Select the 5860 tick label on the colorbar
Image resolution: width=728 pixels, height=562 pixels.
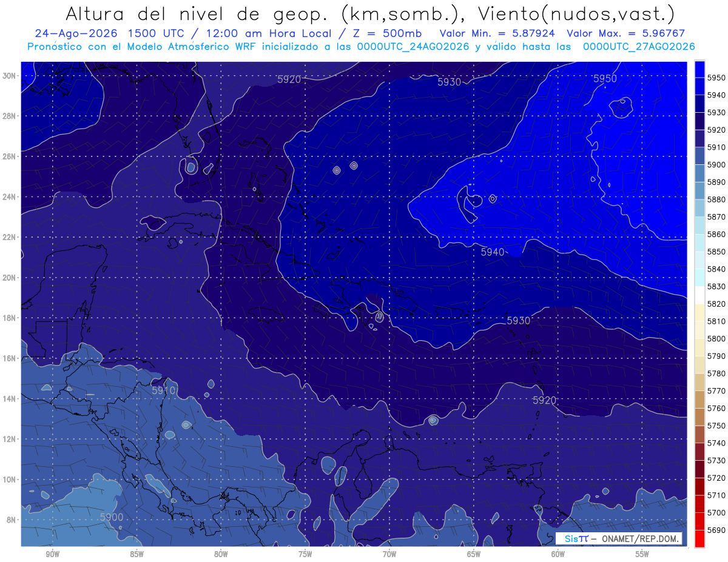pos(716,234)
